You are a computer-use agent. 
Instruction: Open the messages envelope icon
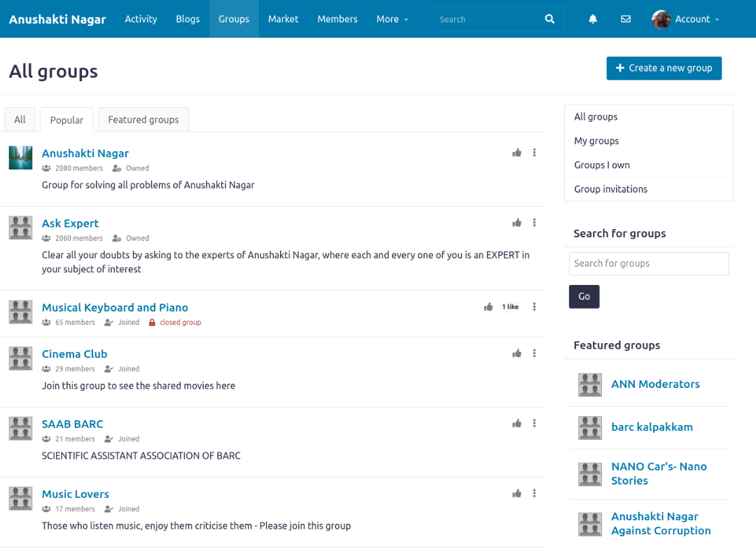[x=626, y=19]
